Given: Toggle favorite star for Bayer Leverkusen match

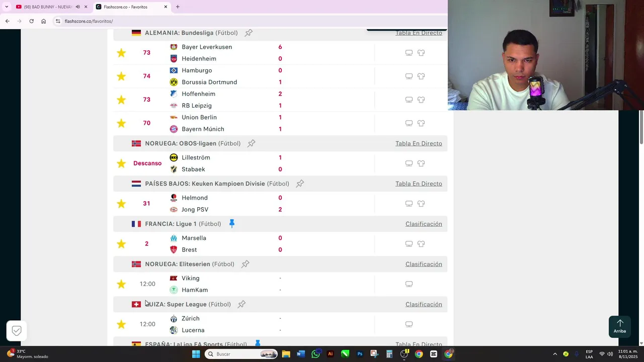Looking at the screenshot, I should pyautogui.click(x=121, y=53).
